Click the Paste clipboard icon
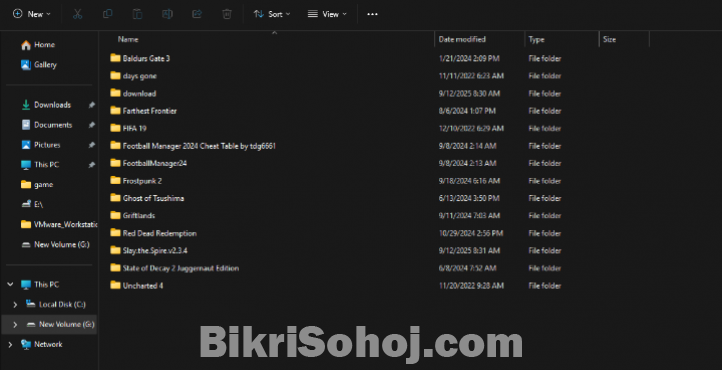The height and width of the screenshot is (370, 722). (137, 14)
